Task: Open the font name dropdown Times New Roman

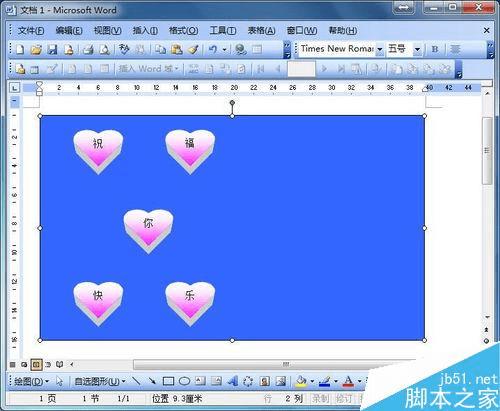Action: [x=380, y=49]
